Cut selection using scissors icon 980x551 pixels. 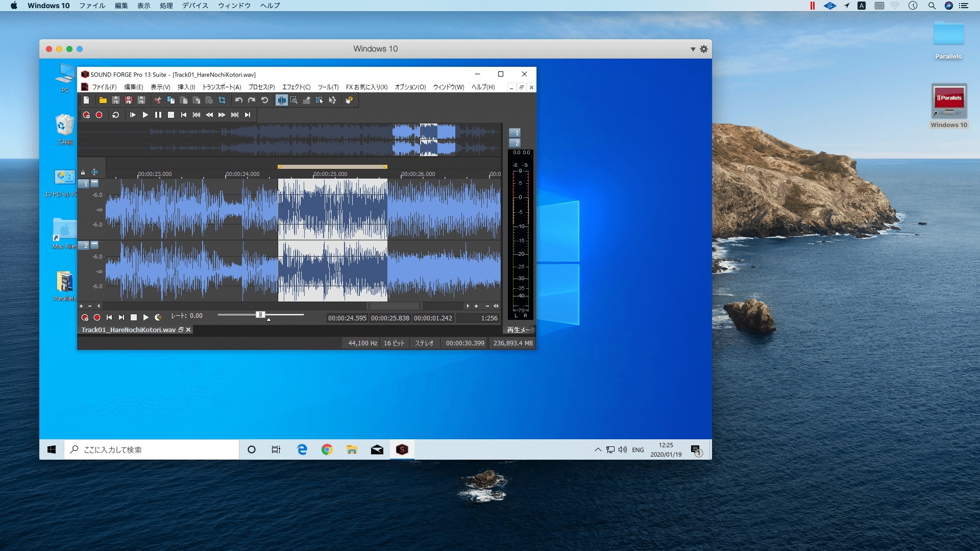click(158, 101)
